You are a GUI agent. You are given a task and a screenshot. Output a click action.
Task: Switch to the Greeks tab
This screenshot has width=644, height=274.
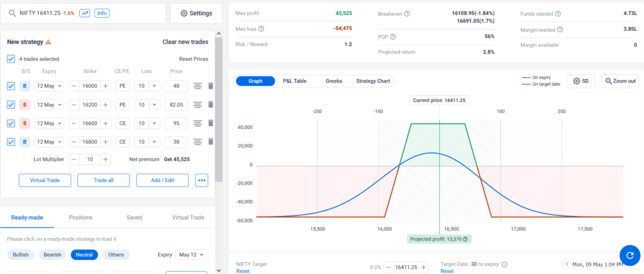pos(334,81)
